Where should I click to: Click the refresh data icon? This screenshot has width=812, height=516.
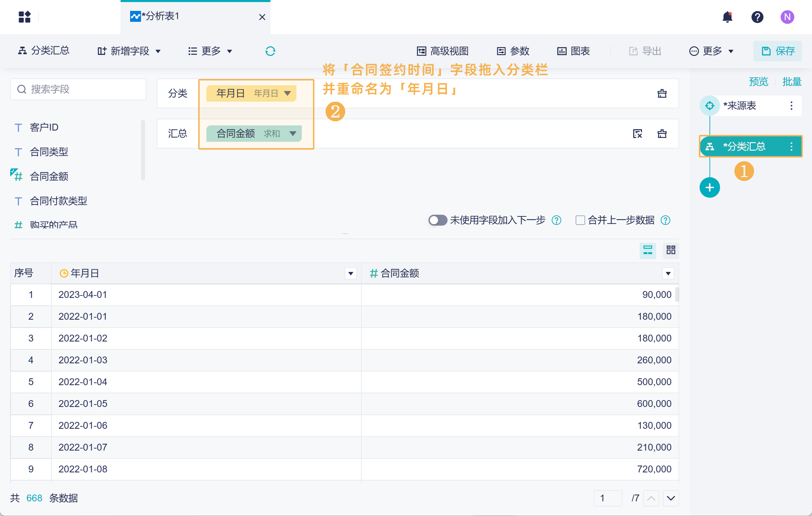270,51
